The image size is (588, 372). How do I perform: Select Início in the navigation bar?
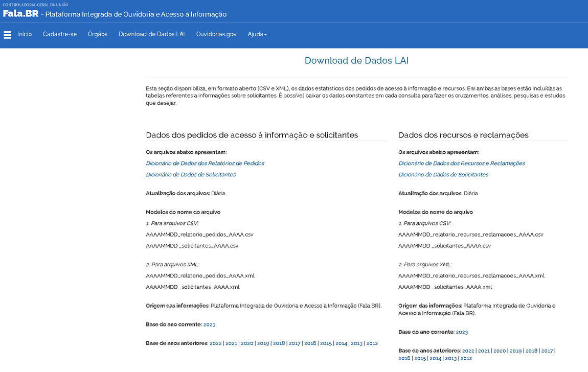click(25, 34)
